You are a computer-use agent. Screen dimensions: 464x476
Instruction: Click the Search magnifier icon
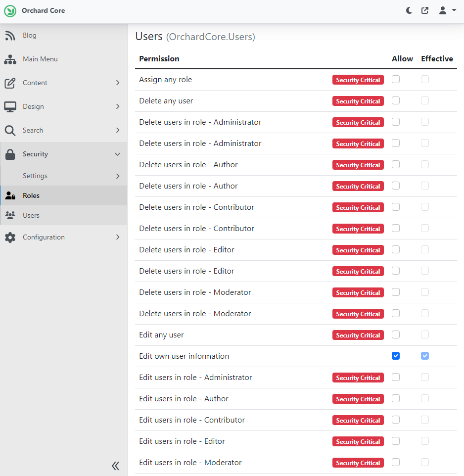pyautogui.click(x=10, y=131)
